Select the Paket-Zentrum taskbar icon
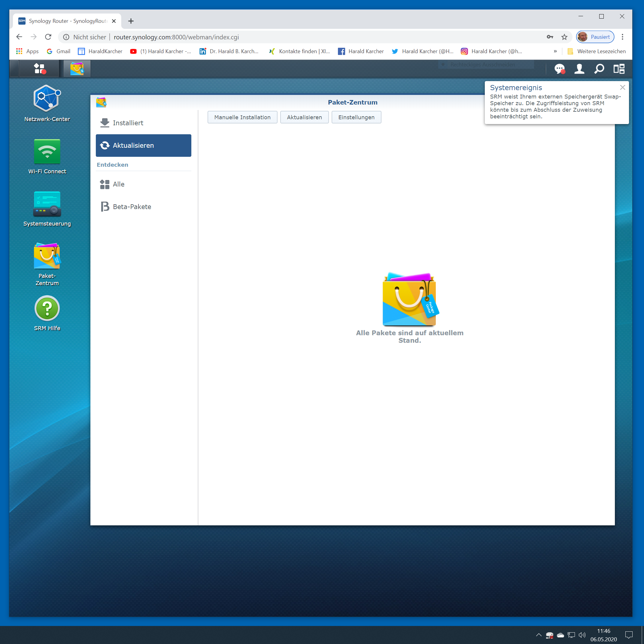 tap(77, 69)
